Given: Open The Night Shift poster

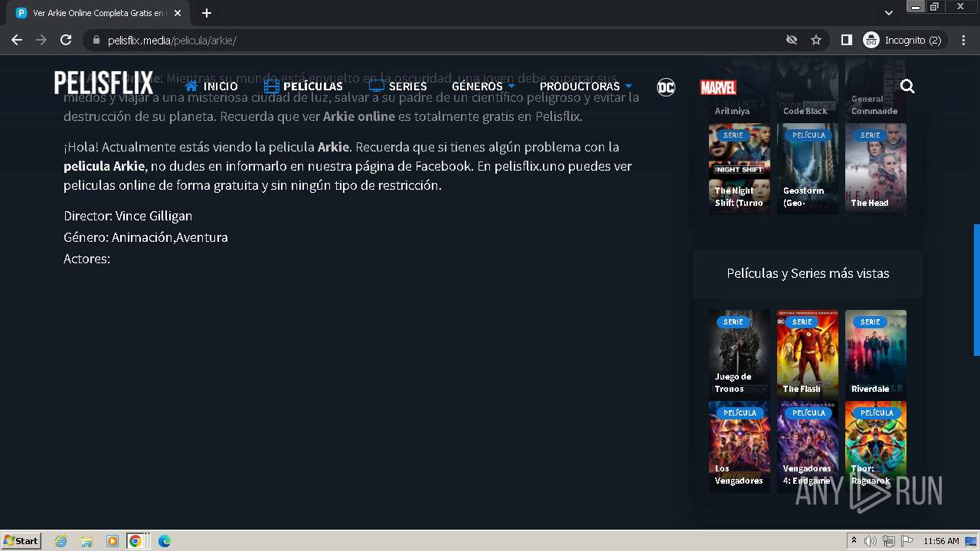Looking at the screenshot, I should [739, 168].
